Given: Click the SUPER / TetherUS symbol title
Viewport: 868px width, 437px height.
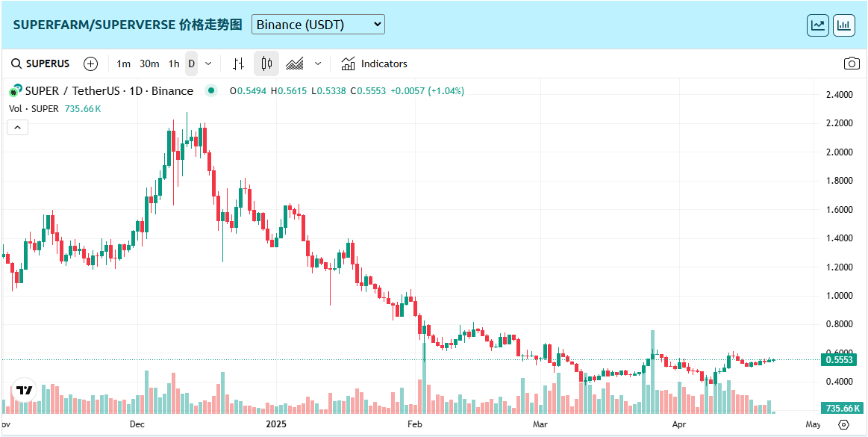Looking at the screenshot, I should click(x=109, y=91).
